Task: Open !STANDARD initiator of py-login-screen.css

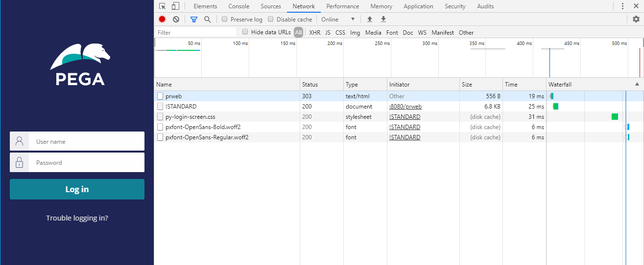Action: click(x=405, y=117)
